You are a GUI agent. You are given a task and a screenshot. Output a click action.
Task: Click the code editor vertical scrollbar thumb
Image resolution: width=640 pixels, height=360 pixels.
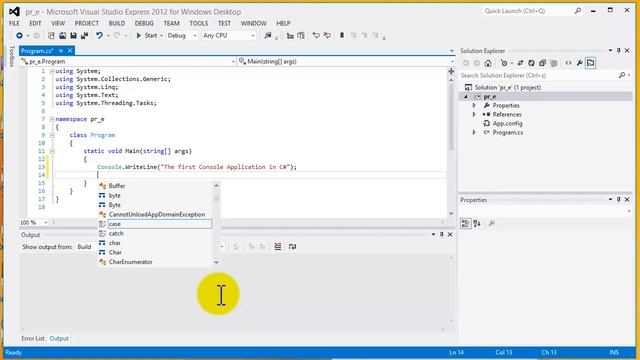[x=451, y=116]
